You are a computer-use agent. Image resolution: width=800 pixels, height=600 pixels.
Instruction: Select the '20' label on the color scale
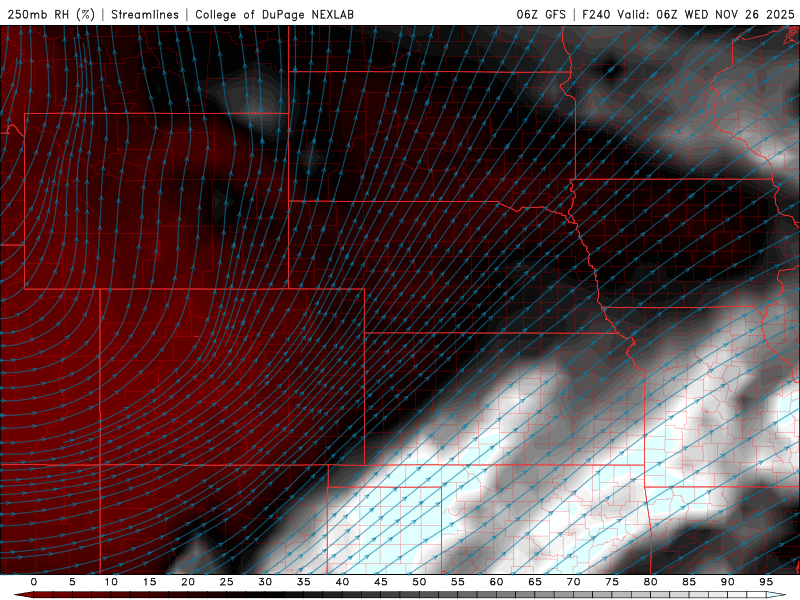coord(188,582)
